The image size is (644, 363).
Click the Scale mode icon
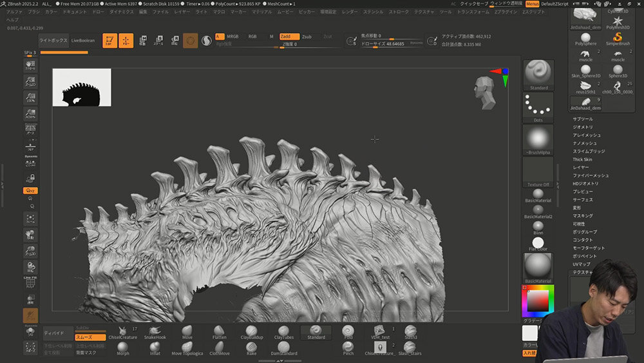point(158,40)
